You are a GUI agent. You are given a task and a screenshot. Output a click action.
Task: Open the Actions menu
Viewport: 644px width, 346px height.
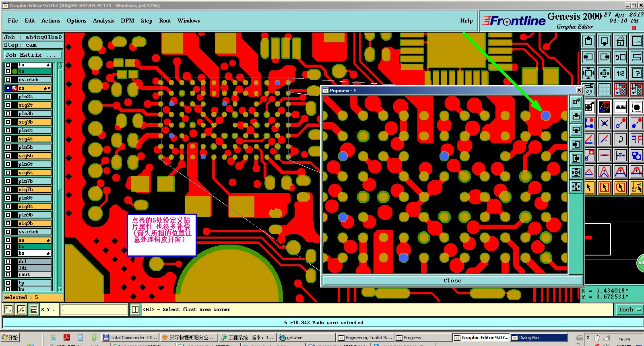coord(51,21)
